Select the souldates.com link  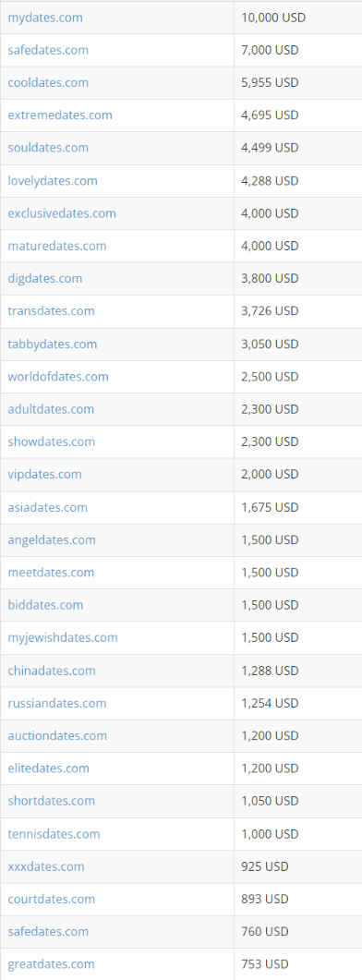click(x=48, y=148)
